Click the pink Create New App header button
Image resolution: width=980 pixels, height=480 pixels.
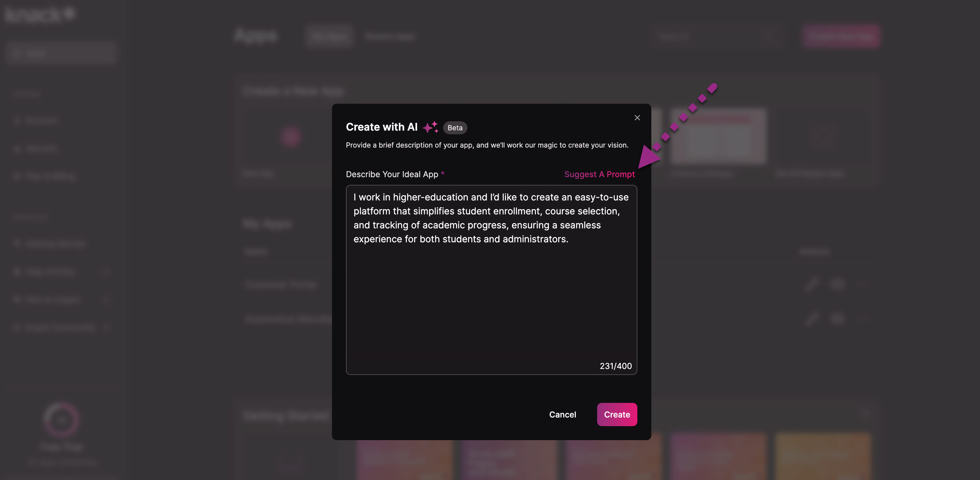click(841, 37)
